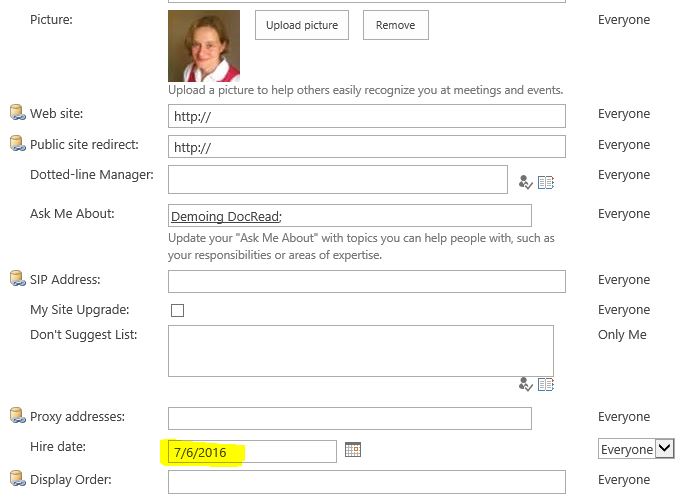Focus the SIP Address field
The height and width of the screenshot is (501, 697).
[367, 281]
